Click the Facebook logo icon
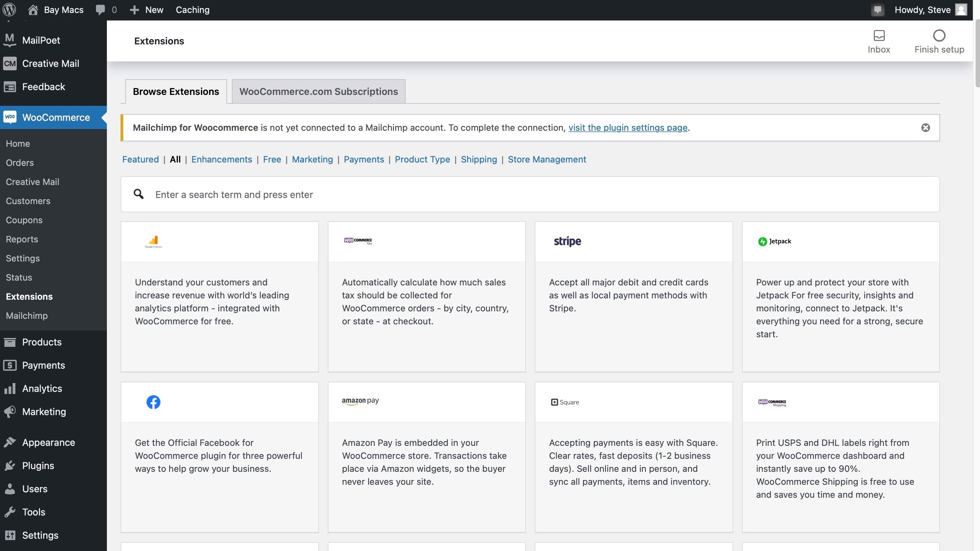Screen dimensions: 980x551 pos(153,402)
